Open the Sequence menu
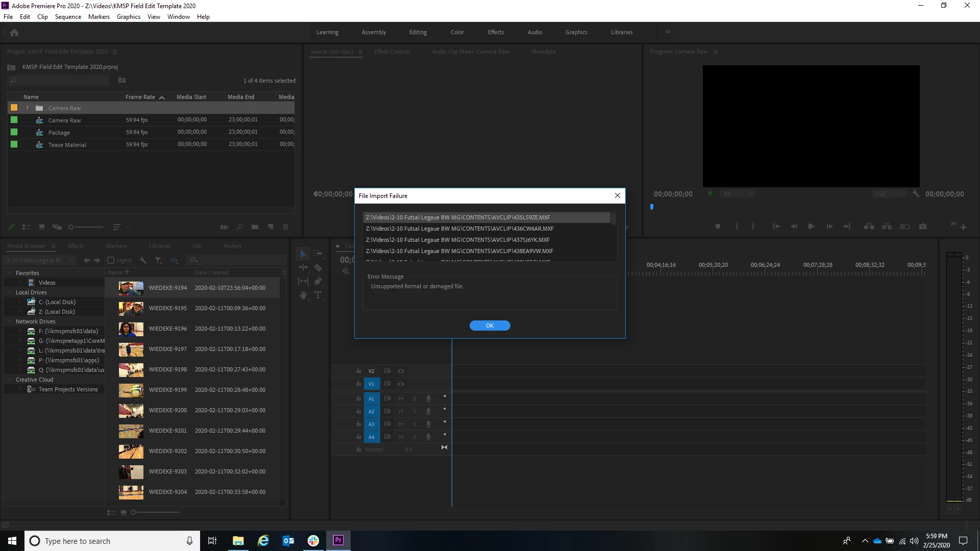The width and height of the screenshot is (980, 551). (68, 16)
